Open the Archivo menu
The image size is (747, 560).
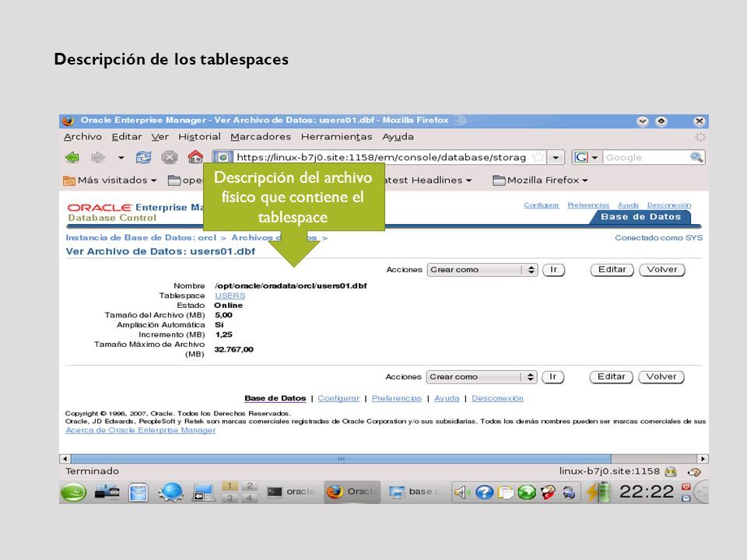coord(83,137)
